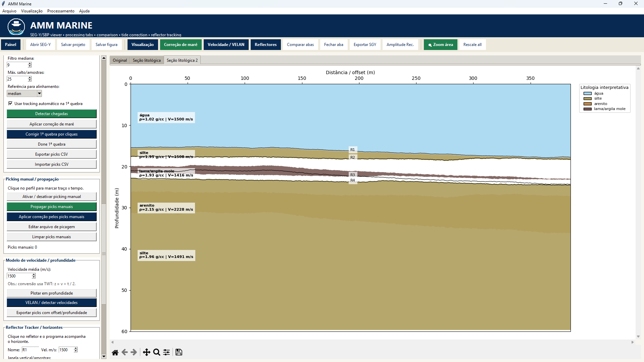Go forward to next view arrow
This screenshot has width=644, height=362.
point(134,352)
